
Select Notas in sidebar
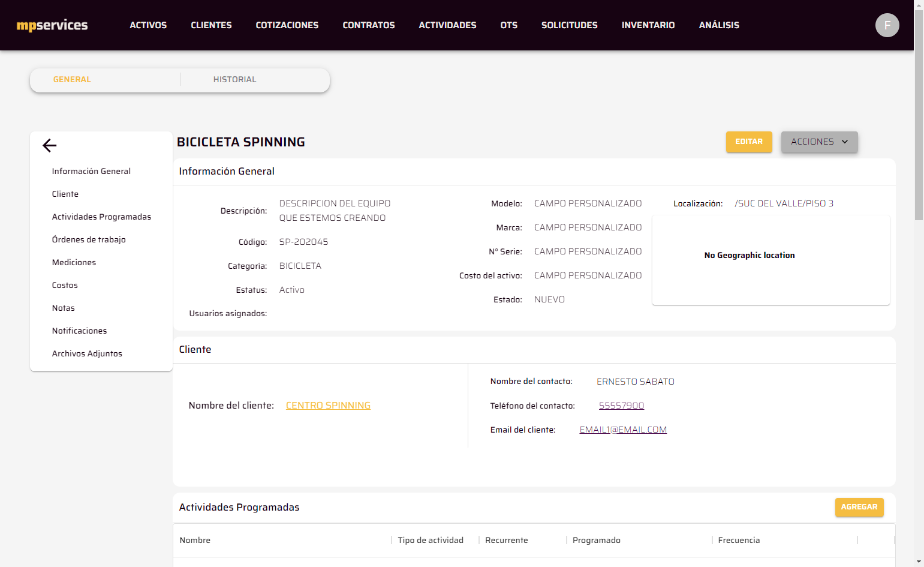click(64, 308)
